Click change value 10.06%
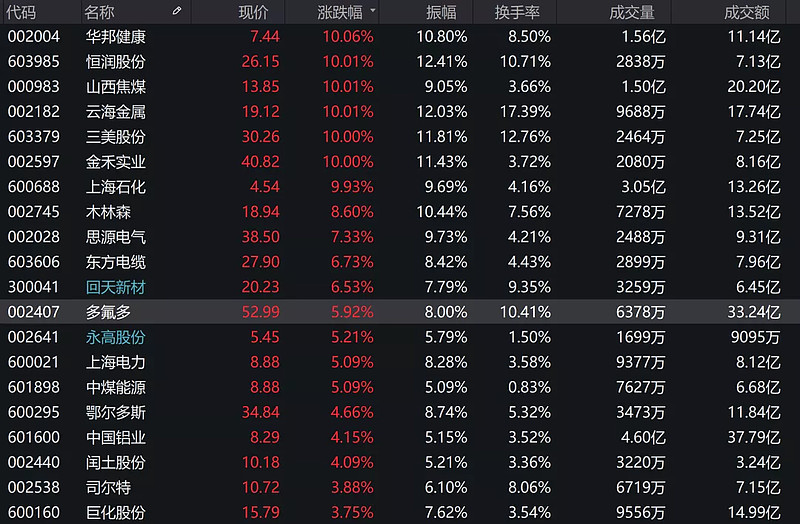This screenshot has height=524, width=800. click(x=348, y=37)
